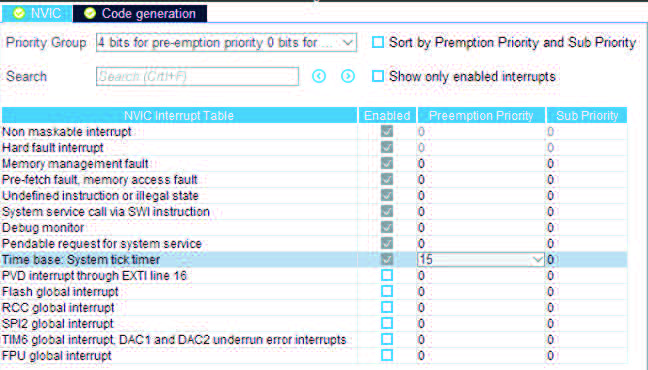Screen dimensions: 648x370
Task: Switch to the NVIC tab
Action: point(37,14)
